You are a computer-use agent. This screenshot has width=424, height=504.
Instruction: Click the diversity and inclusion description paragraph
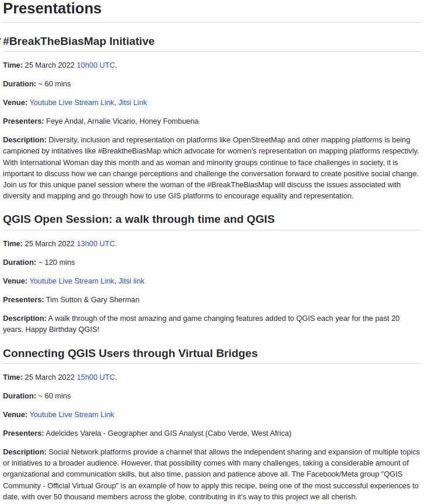pyautogui.click(x=210, y=168)
